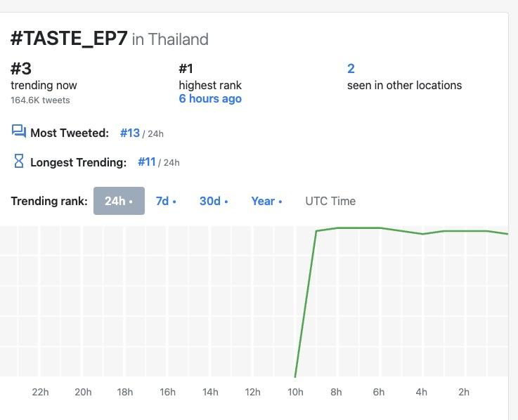The height and width of the screenshot is (420, 518).
Task: Click the 10h mark on chart axis
Action: pyautogui.click(x=295, y=392)
